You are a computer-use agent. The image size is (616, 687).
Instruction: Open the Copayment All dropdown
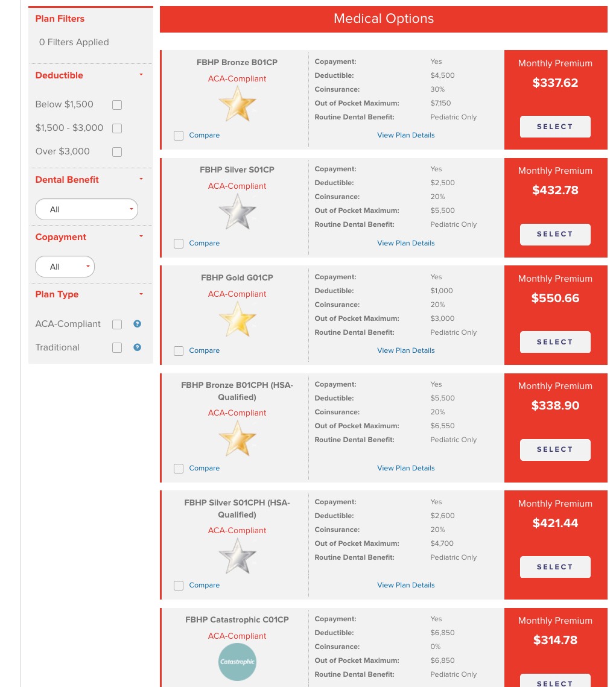point(65,267)
